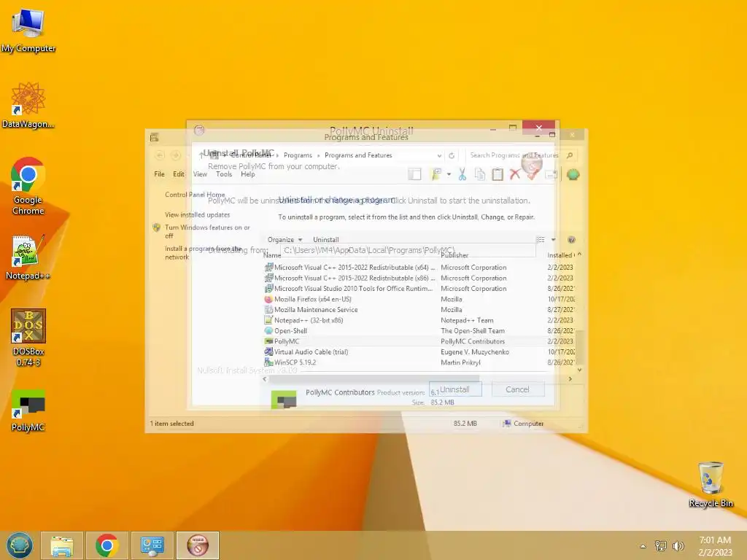Open the change view dropdown arrow

click(553, 239)
